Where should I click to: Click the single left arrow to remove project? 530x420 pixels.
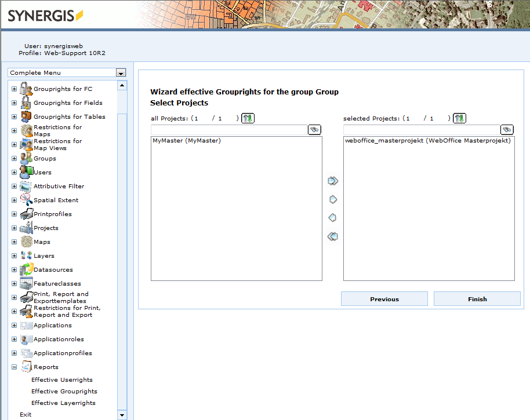[x=333, y=217]
